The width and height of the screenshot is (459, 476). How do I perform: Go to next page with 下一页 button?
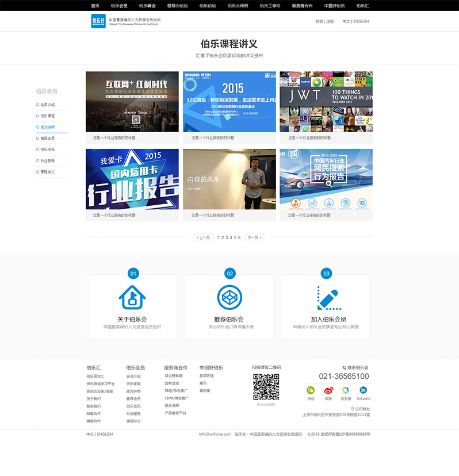254,237
